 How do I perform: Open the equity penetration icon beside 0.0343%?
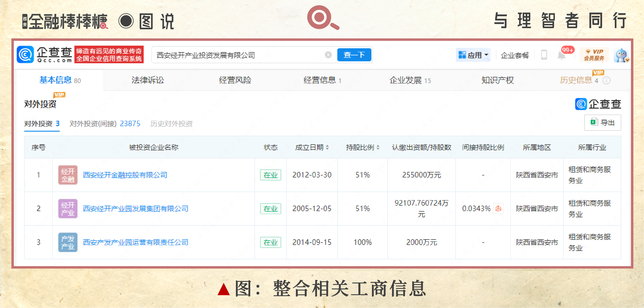[498, 209]
